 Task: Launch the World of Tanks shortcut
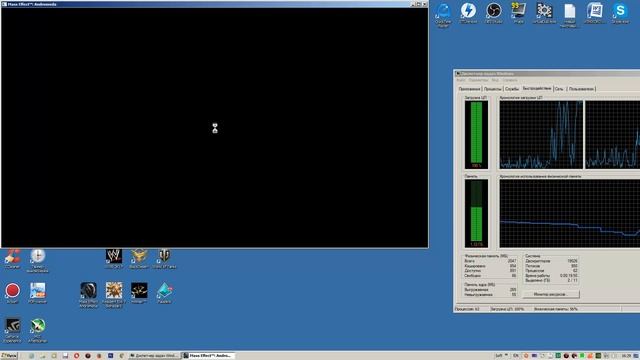[164, 259]
